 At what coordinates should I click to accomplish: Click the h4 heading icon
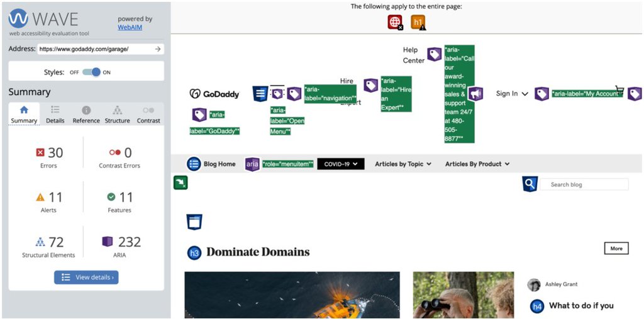coord(537,306)
